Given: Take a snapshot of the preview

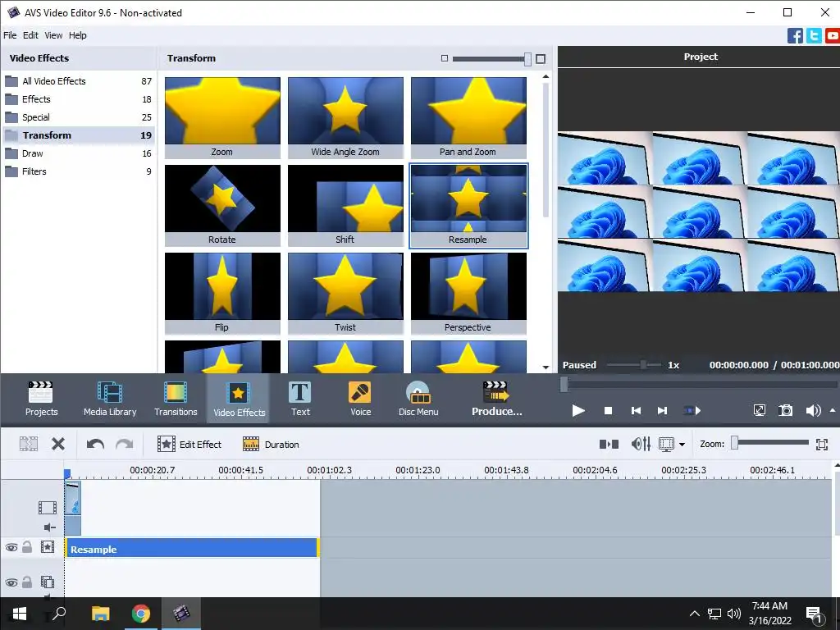Looking at the screenshot, I should tap(785, 411).
